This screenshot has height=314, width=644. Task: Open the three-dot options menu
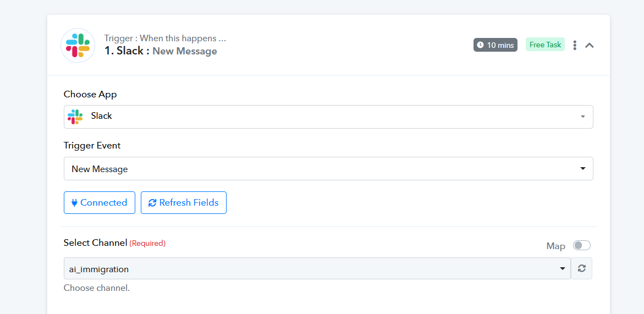point(575,45)
